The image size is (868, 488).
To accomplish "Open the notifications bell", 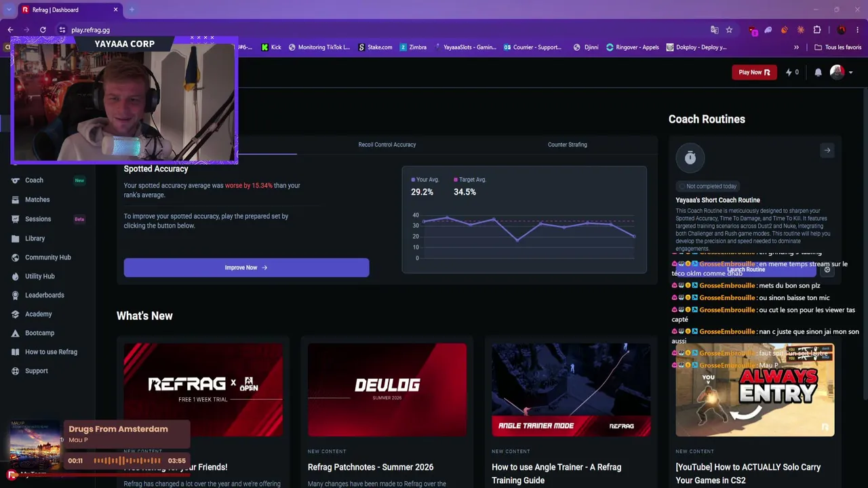I will 818,73.
